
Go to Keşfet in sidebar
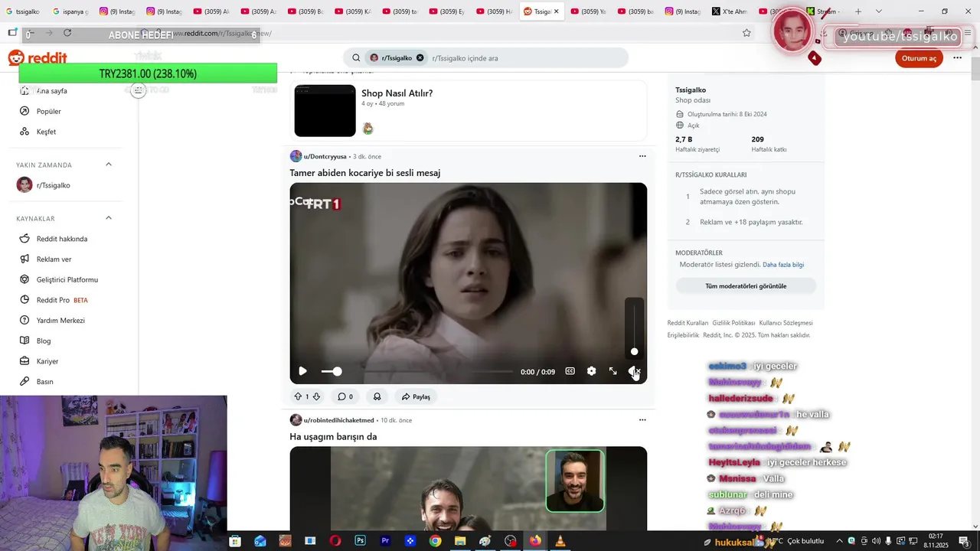[46, 132]
